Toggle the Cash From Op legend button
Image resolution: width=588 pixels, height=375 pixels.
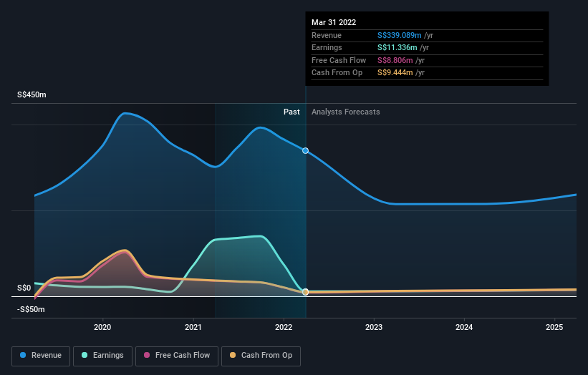tap(261, 356)
